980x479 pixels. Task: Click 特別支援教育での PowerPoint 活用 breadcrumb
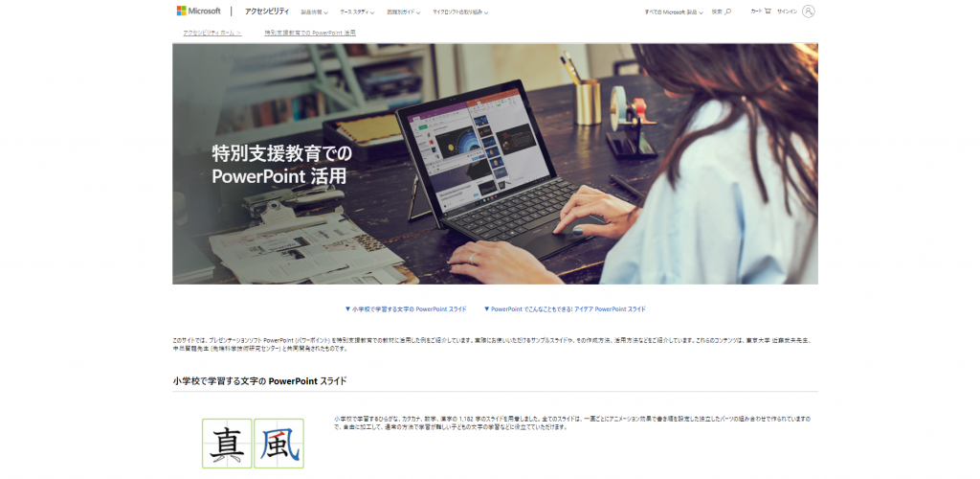[x=310, y=33]
